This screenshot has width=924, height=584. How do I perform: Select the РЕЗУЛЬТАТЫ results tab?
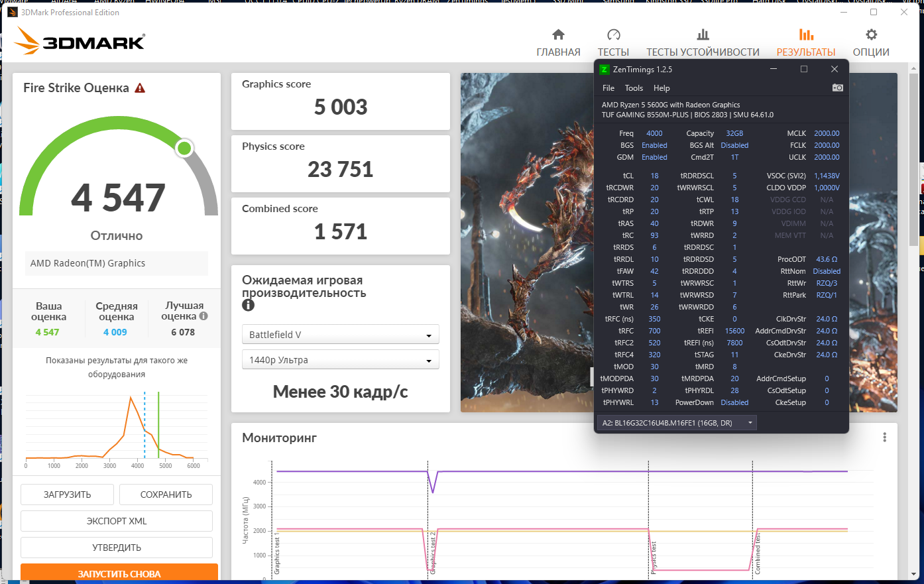tap(806, 43)
